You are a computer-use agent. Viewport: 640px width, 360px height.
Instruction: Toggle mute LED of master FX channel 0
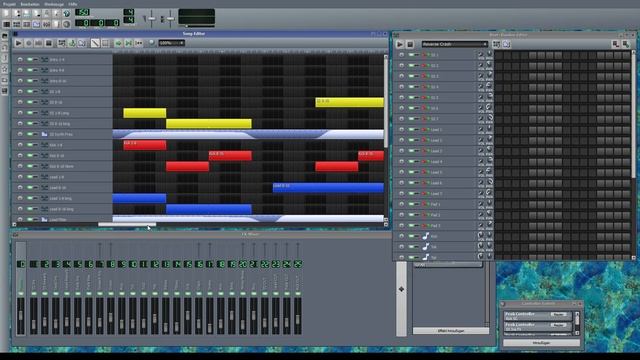[21, 293]
